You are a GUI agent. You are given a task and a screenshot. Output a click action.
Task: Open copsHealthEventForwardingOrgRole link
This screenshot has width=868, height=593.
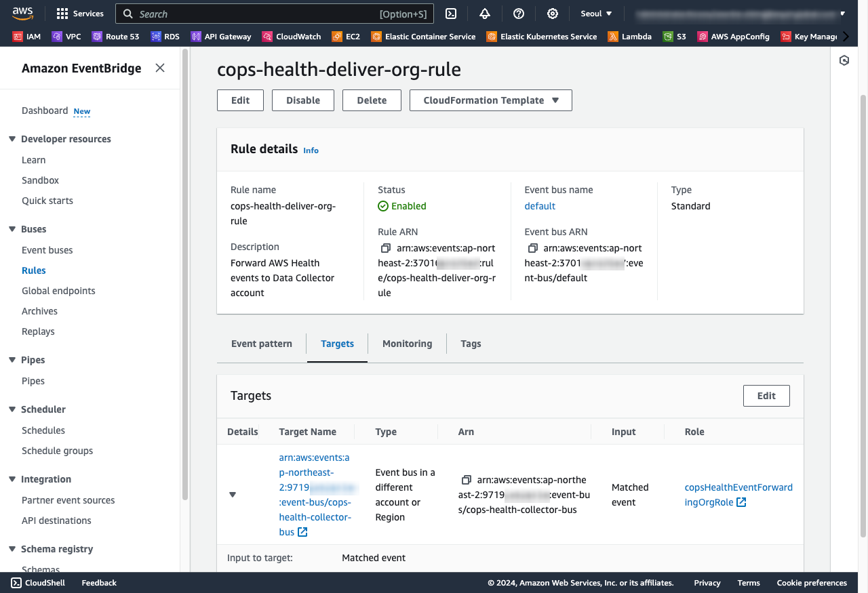click(x=738, y=495)
